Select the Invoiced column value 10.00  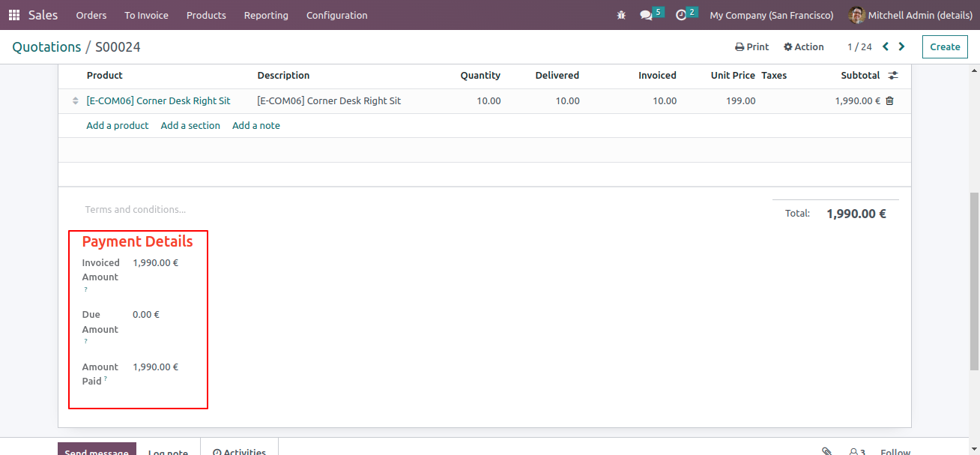665,100
